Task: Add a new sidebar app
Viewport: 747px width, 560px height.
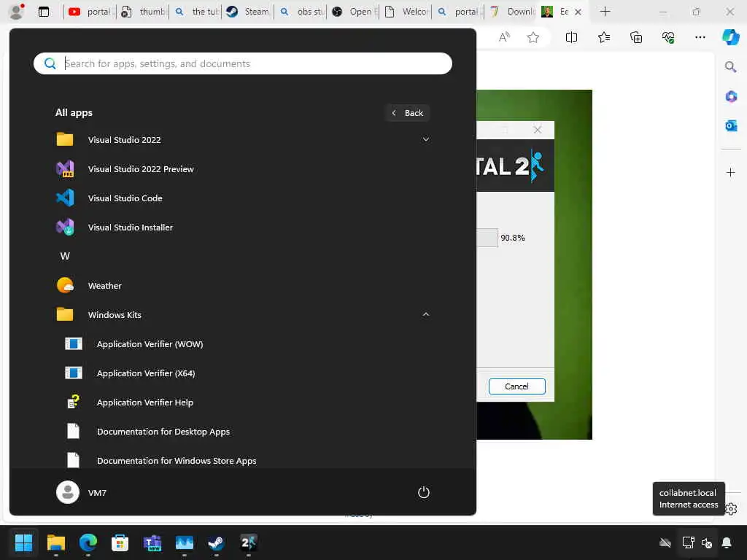Action: [x=731, y=172]
